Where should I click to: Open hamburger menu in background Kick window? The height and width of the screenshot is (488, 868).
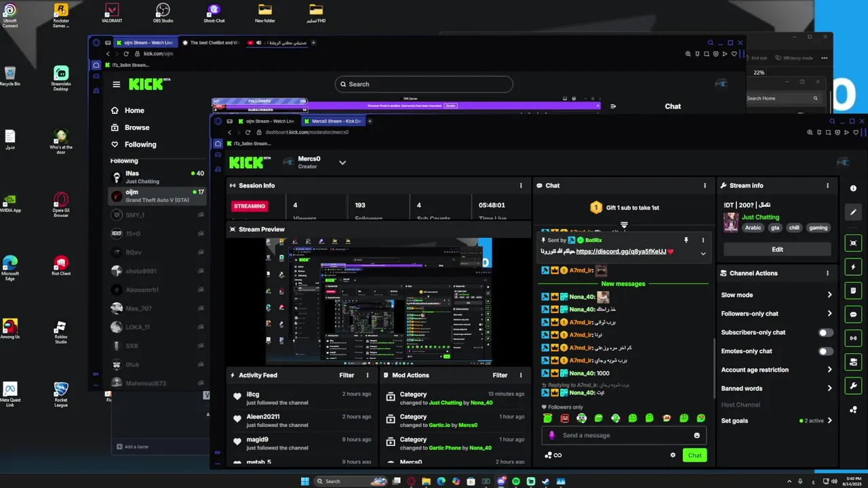(117, 84)
